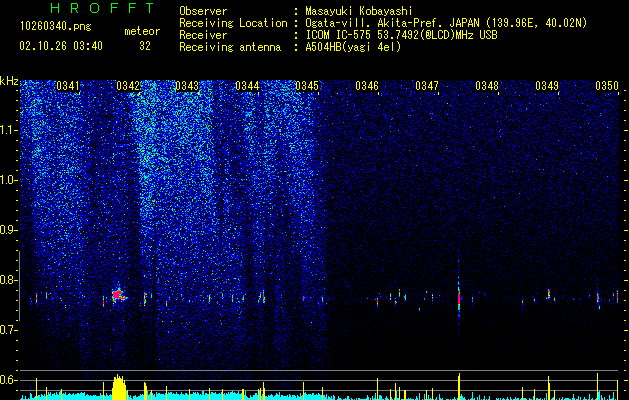Screen dimensions: 629x400
Task: Click the 1.1 frequency axis label
Action: point(9,130)
